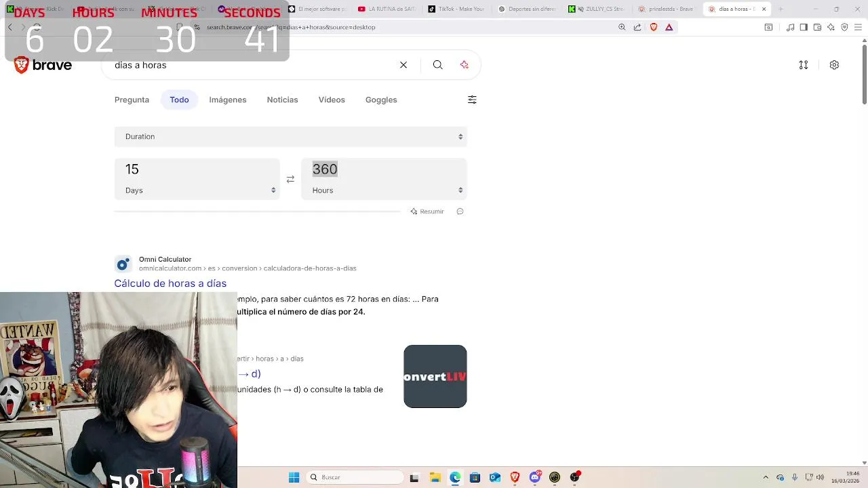This screenshot has height=488, width=868.
Task: Switch to the ZULLYY_CS Stream browser tab
Action: pyautogui.click(x=597, y=9)
